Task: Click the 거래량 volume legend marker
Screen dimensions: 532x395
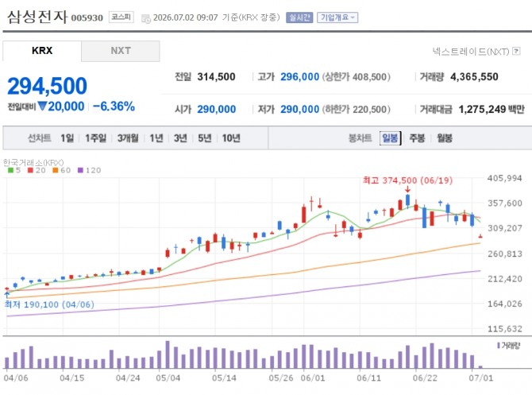Action: click(508, 346)
